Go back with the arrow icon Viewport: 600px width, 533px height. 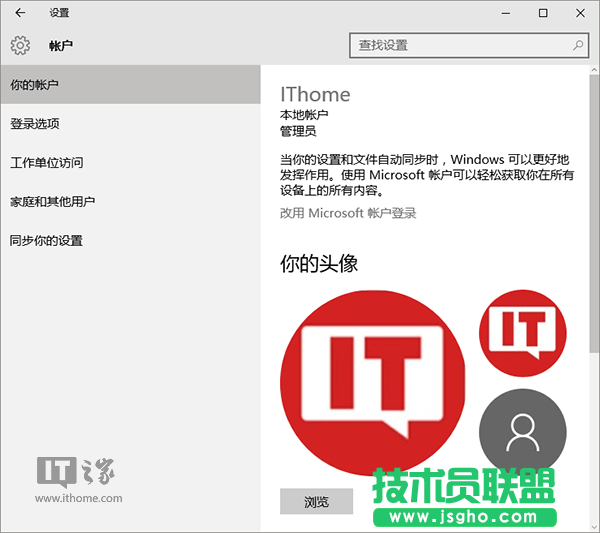pos(20,13)
